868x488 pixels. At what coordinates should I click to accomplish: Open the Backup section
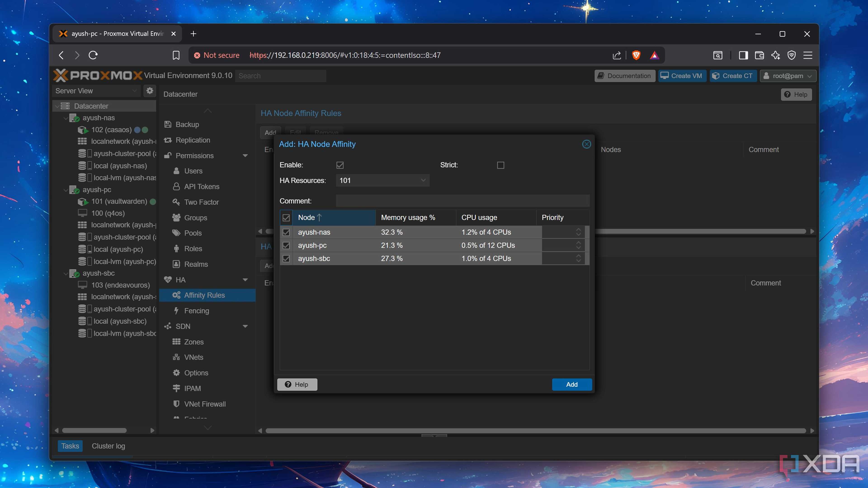[x=187, y=124]
